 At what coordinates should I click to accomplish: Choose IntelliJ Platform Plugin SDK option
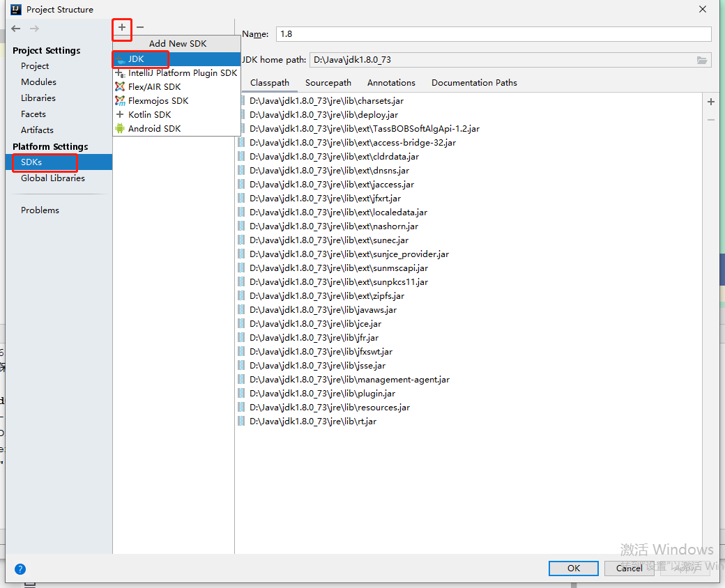[x=176, y=73]
